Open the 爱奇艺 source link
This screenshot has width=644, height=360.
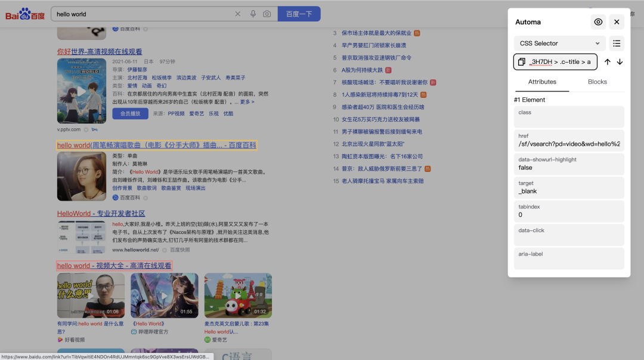(196, 113)
